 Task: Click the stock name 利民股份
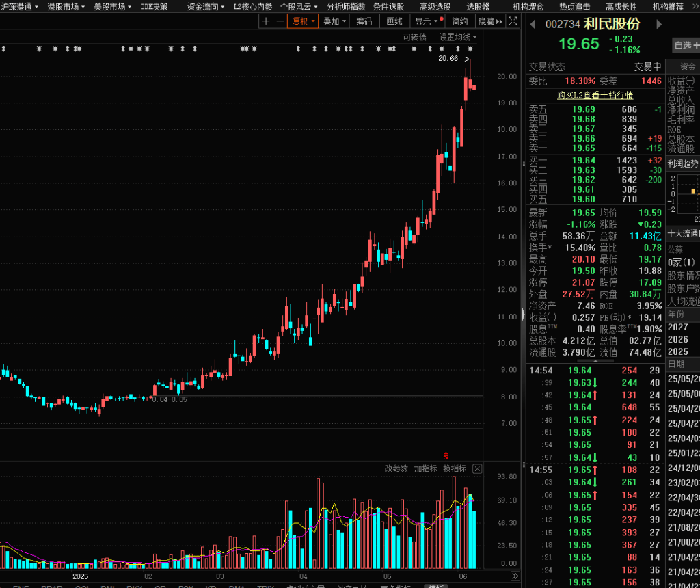pos(612,24)
